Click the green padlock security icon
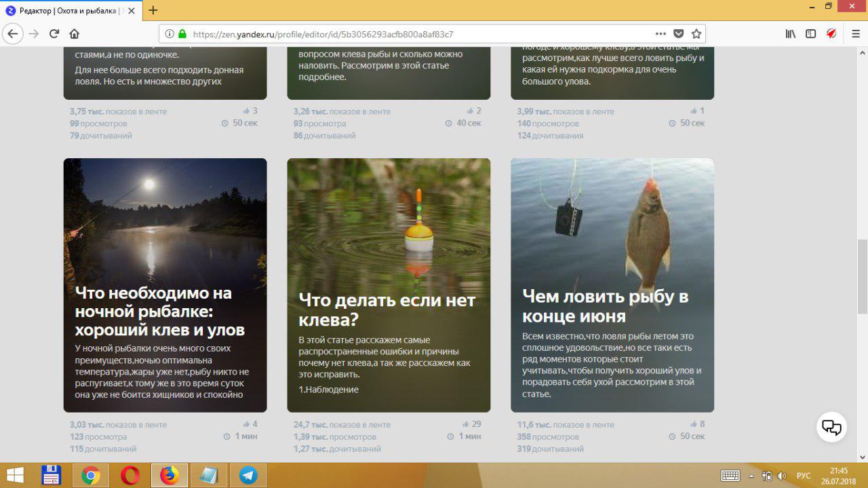 [x=182, y=33]
